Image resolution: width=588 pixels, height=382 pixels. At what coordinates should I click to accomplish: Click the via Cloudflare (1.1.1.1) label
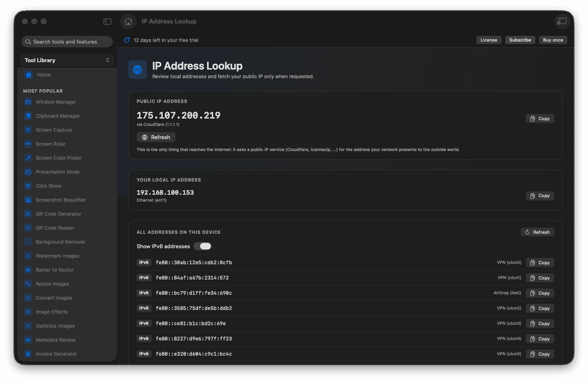pos(158,125)
